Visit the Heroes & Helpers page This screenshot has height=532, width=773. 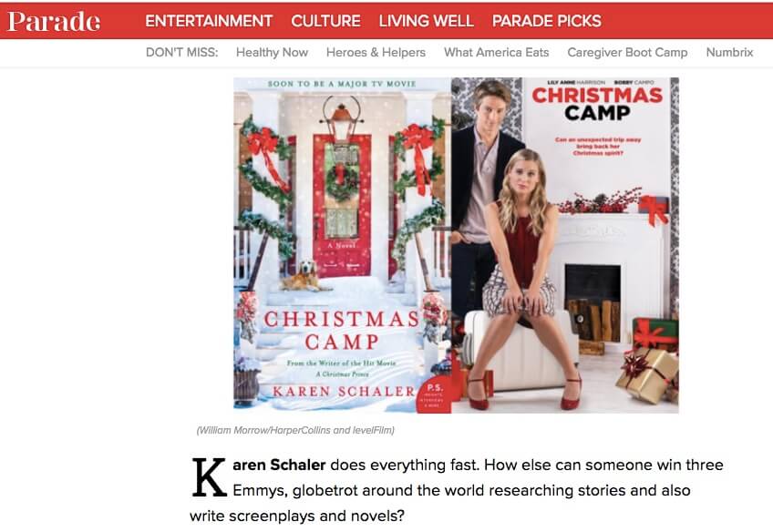[376, 52]
